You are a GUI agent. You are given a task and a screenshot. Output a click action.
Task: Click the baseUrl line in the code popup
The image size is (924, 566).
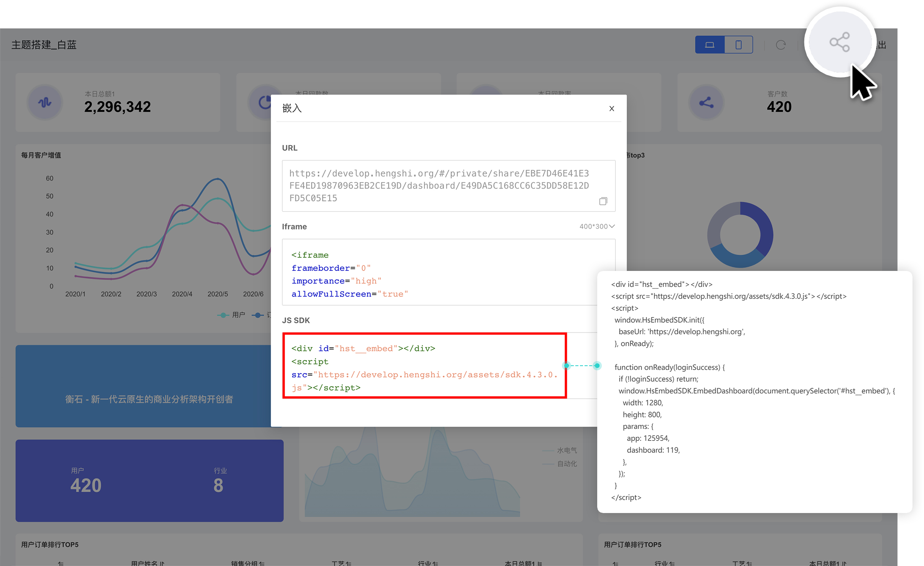pos(682,332)
